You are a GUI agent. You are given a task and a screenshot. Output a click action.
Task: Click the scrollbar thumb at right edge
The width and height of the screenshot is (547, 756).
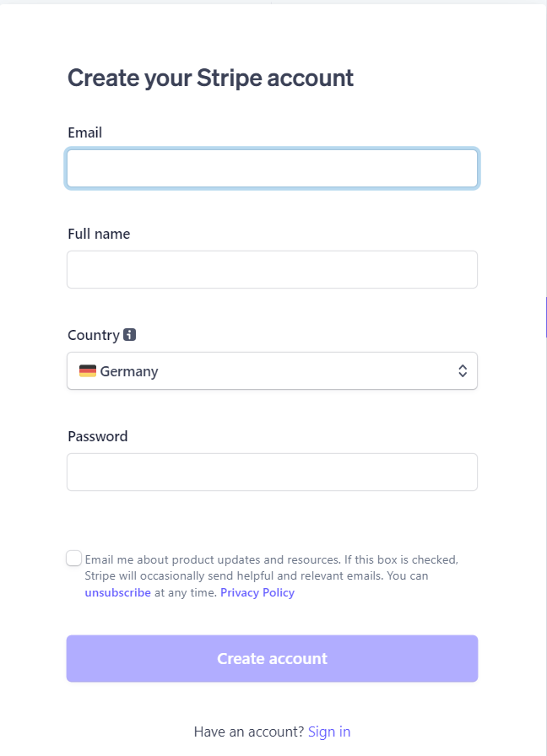pyautogui.click(x=546, y=317)
